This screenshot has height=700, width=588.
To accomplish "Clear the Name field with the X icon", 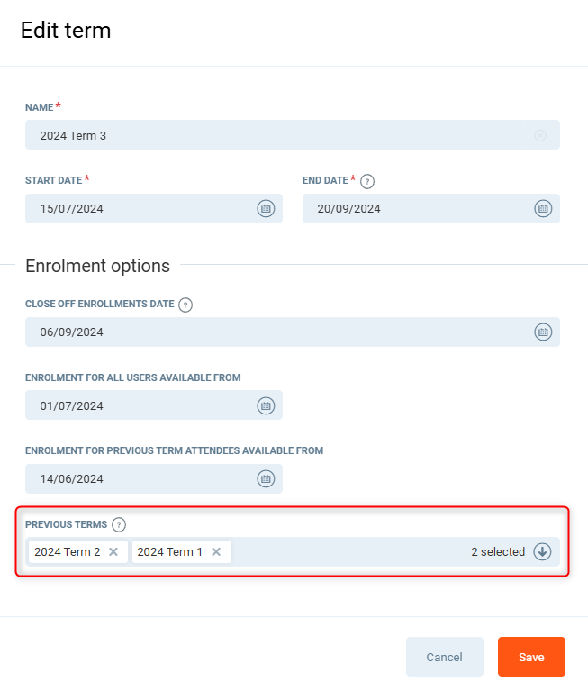I will (x=540, y=135).
